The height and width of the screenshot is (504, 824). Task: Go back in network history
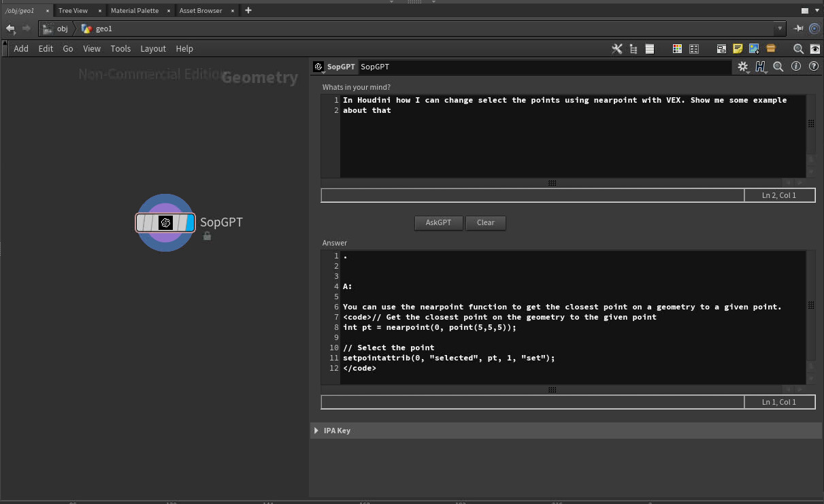pos(10,29)
